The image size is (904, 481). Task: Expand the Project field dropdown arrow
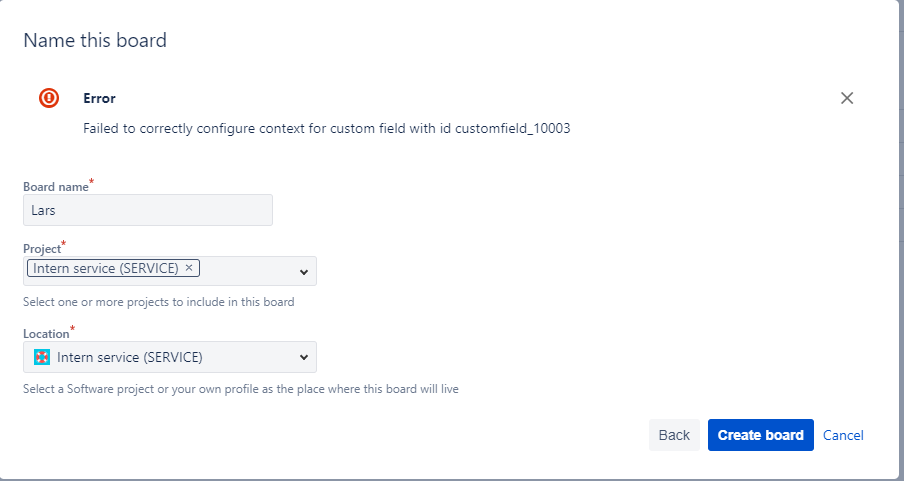click(x=304, y=272)
